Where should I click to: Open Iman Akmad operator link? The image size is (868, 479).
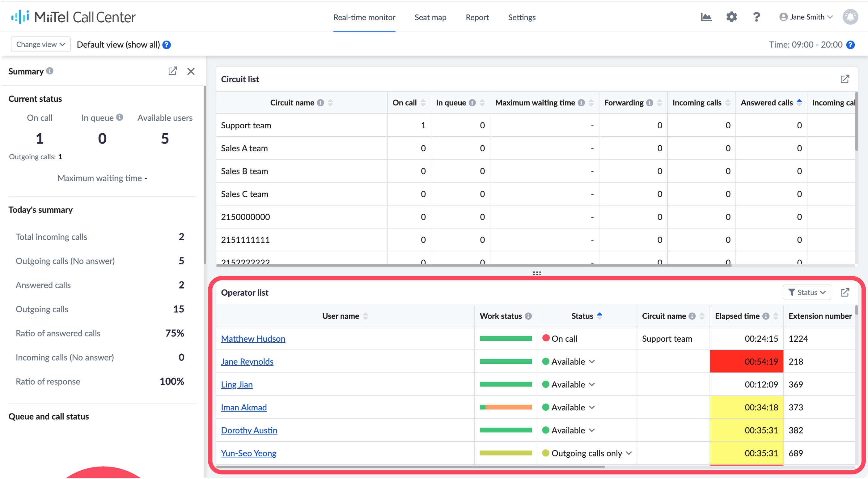coord(243,407)
